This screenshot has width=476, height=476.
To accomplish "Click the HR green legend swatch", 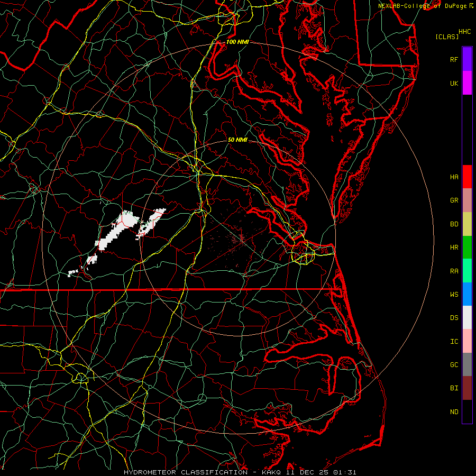I will 467,247.
